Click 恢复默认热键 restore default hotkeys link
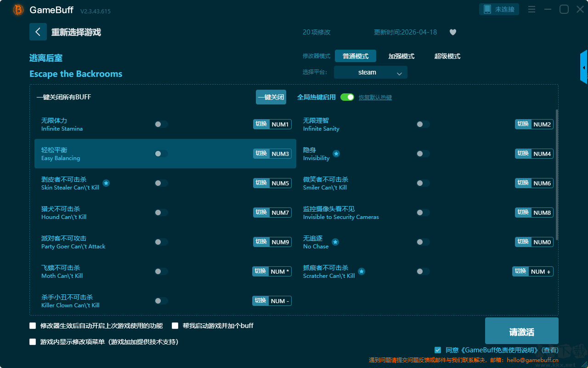The height and width of the screenshot is (368, 588). [375, 98]
